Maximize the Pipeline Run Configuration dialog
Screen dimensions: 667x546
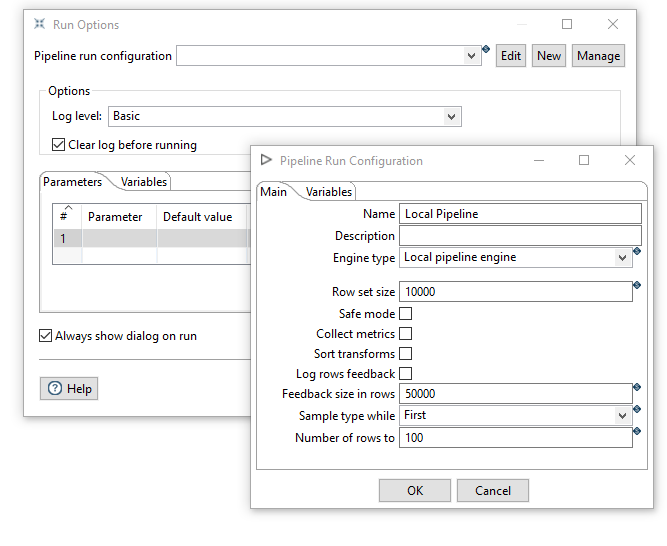pyautogui.click(x=584, y=160)
